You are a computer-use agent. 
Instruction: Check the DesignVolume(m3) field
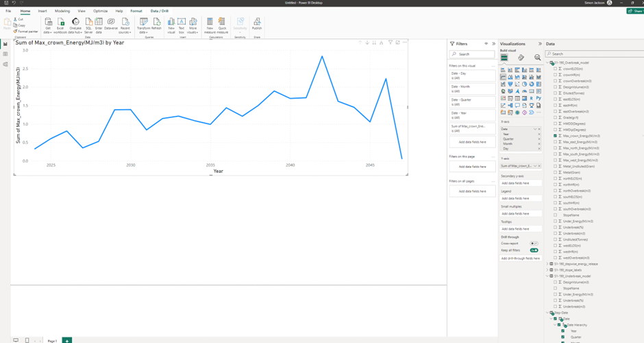pyautogui.click(x=556, y=87)
